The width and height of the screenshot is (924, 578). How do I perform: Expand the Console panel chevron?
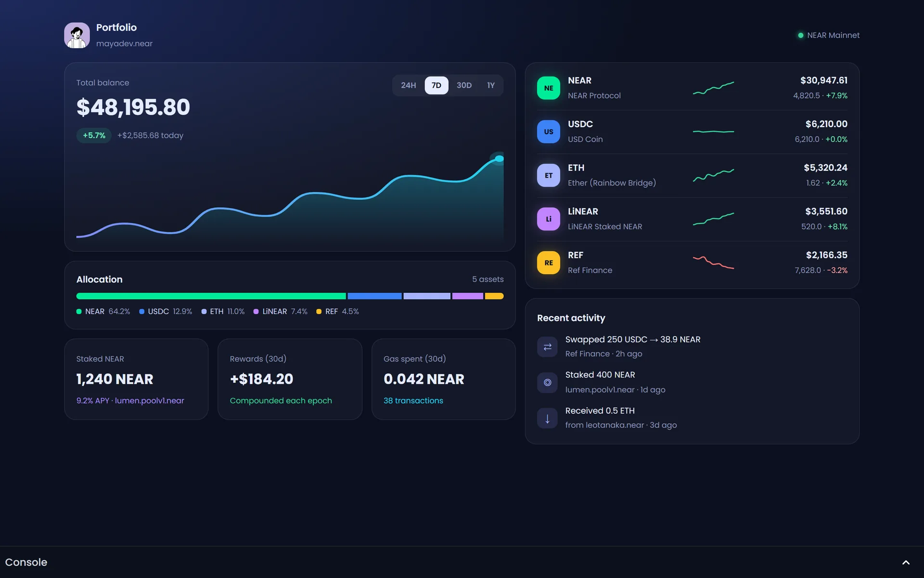click(906, 562)
